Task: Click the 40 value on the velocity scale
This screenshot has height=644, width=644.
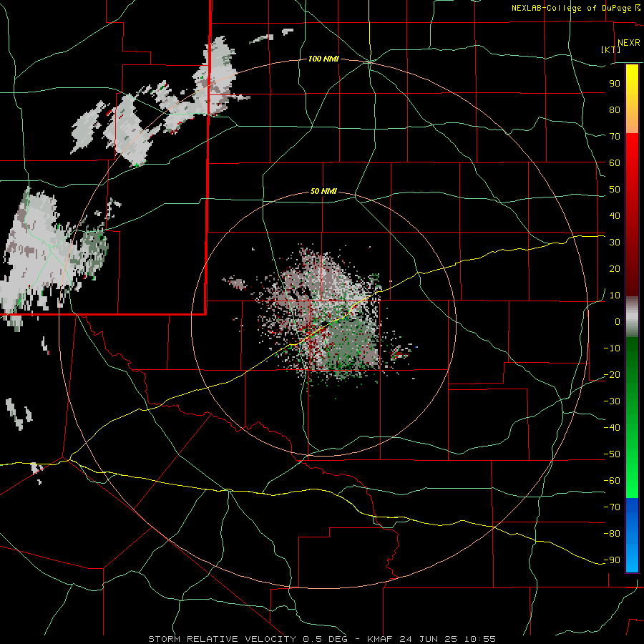Action: point(615,215)
